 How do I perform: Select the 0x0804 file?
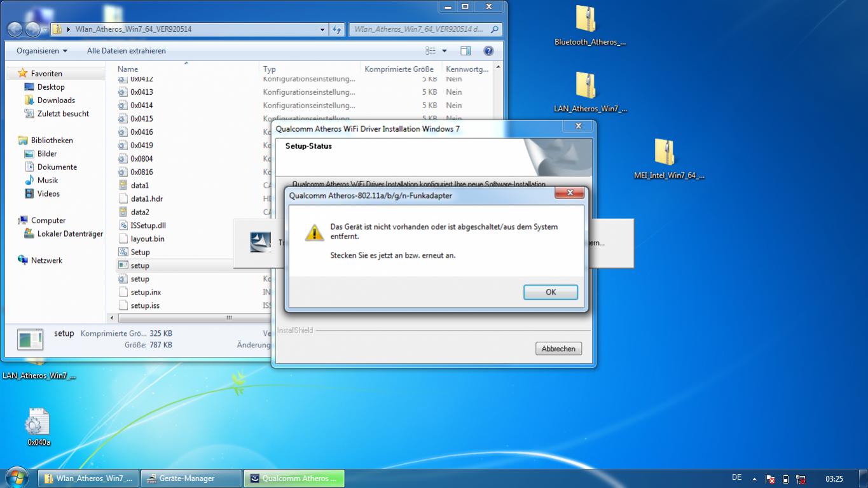point(141,159)
